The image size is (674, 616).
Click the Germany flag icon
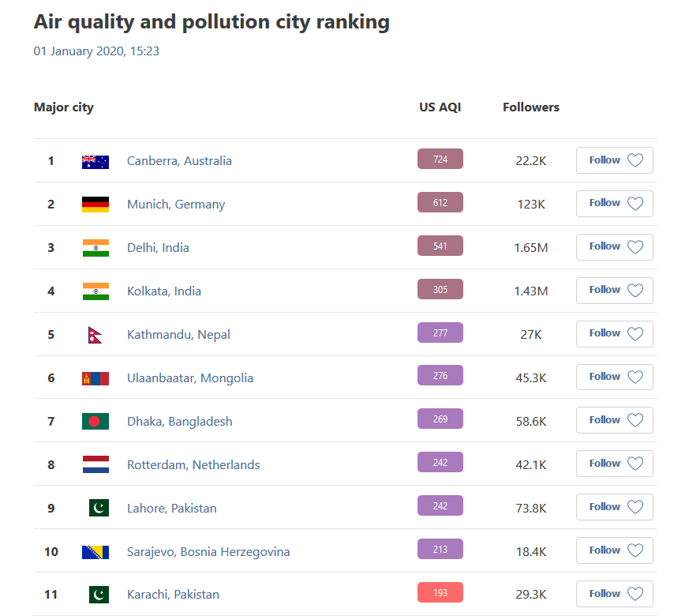(95, 205)
